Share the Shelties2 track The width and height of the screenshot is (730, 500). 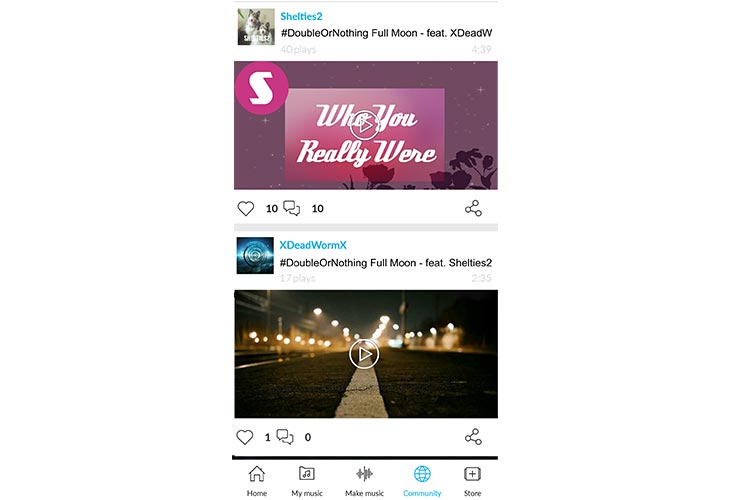click(x=473, y=208)
